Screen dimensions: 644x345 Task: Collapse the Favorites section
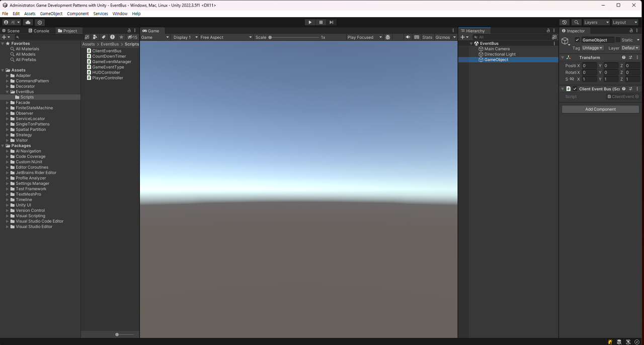point(3,43)
